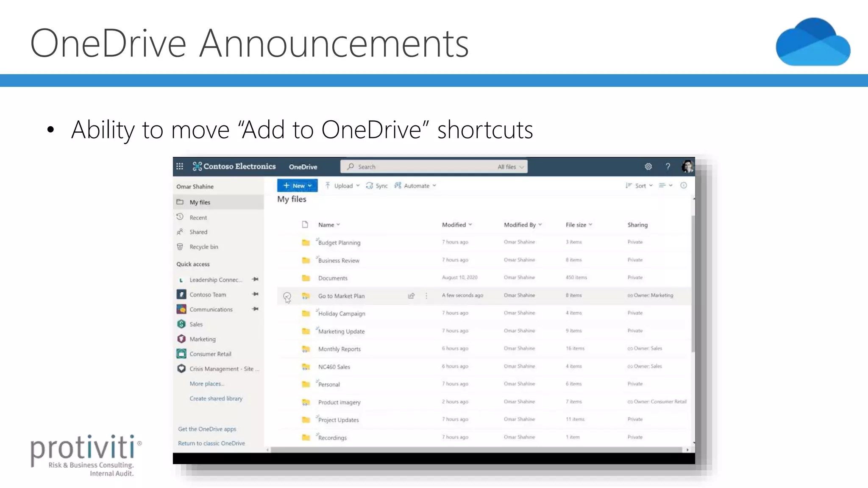Screen dimensions: 868x488
Task: Unpin Communications from quick access
Action: pyautogui.click(x=255, y=309)
